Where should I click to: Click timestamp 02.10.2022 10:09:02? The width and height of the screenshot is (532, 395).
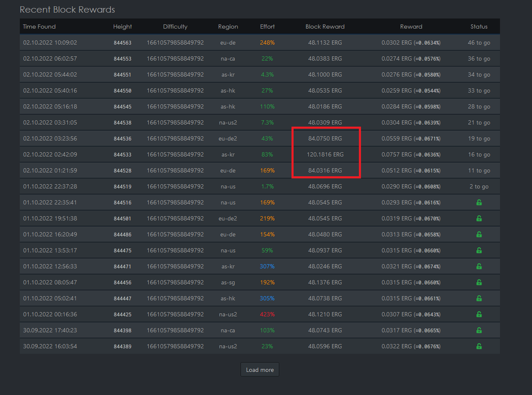pos(50,43)
